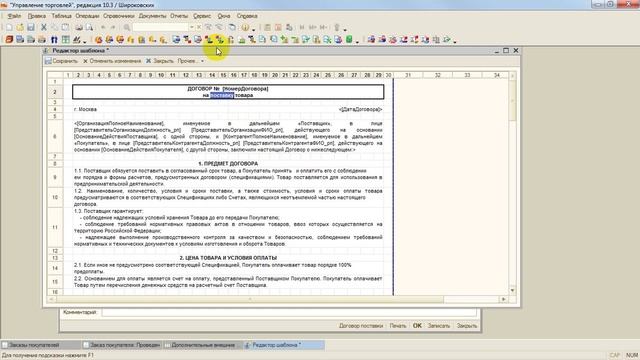The width and height of the screenshot is (640, 360).
Task: Click the M+ memory add icon
Action: (313, 27)
